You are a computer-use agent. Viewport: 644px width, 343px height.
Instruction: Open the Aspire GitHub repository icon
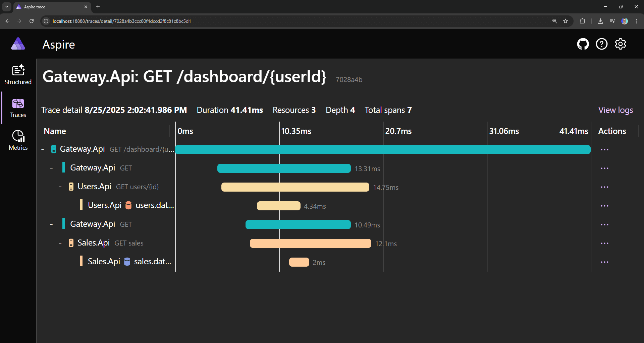click(583, 44)
